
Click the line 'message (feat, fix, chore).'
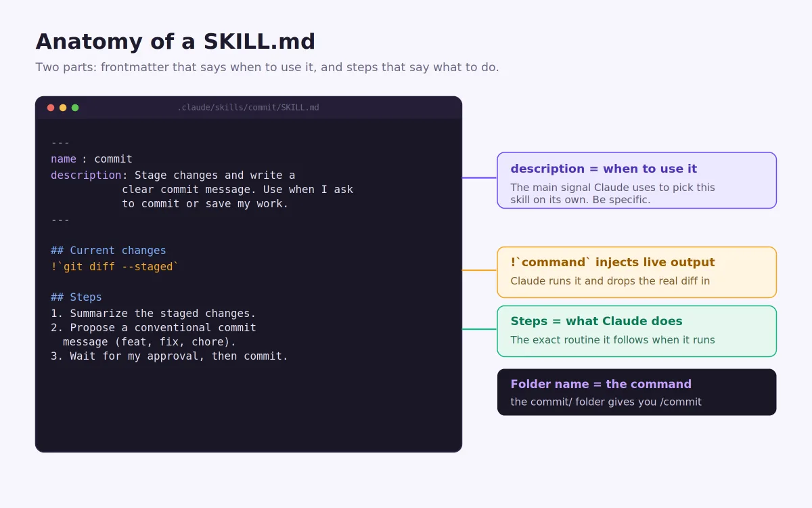click(x=150, y=342)
